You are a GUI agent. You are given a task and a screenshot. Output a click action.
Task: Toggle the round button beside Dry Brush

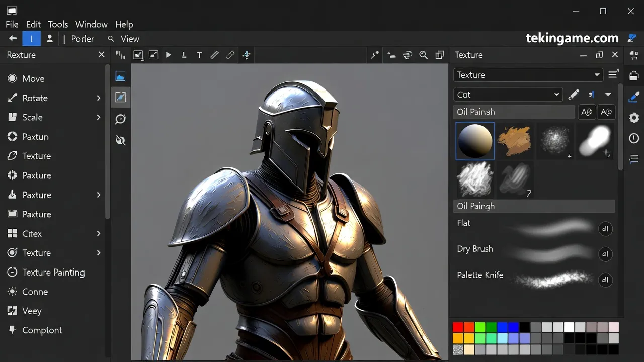pos(605,254)
